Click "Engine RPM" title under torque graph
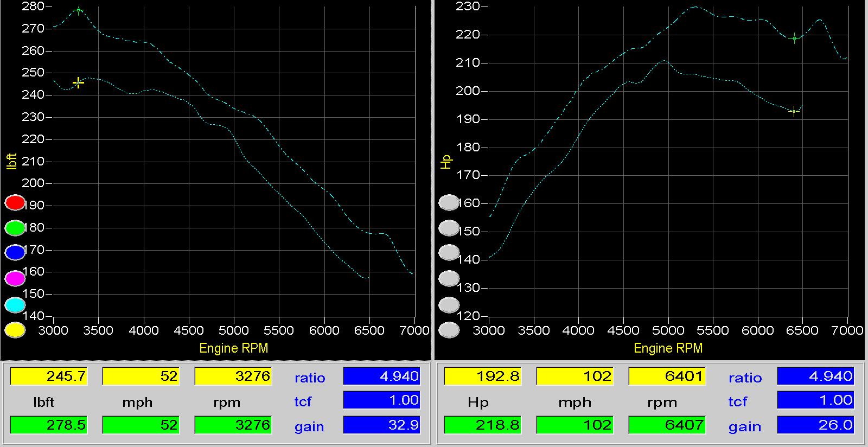The width and height of the screenshot is (868, 447). pos(234,348)
